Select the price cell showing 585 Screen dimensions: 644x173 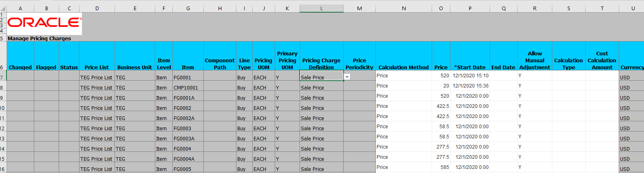[441, 167]
